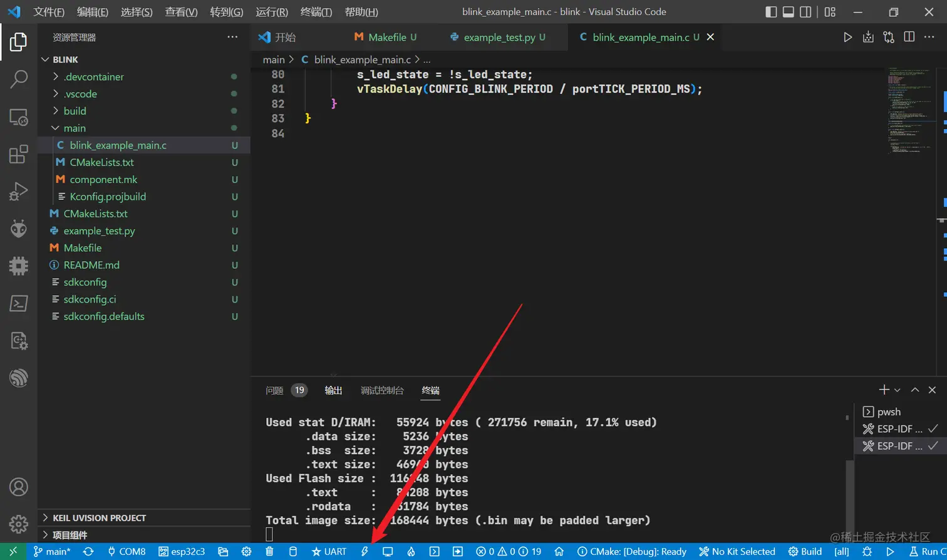Open the Remote Explorer in the activity bar
Screen dimensions: 947x560
pyautogui.click(x=19, y=117)
